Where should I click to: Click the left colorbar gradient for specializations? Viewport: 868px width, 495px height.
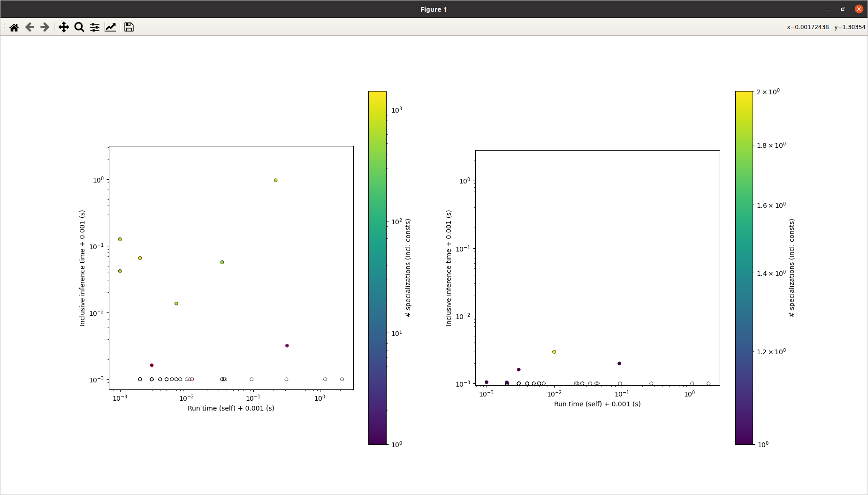click(377, 267)
